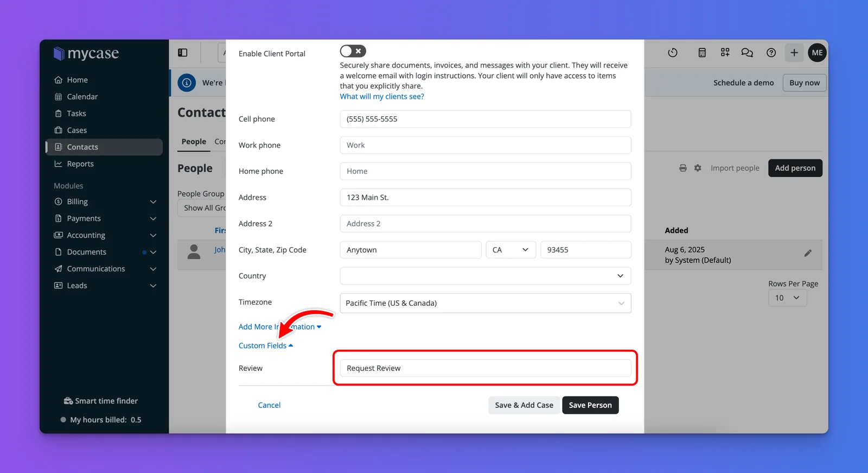Click the Address field with 123 Main St.
The height and width of the screenshot is (473, 868).
[x=486, y=197]
